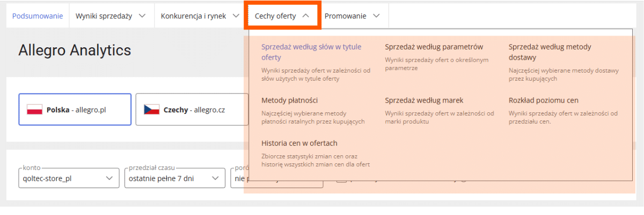Click the Czech flag icon
The width and height of the screenshot is (644, 215).
pos(151,110)
